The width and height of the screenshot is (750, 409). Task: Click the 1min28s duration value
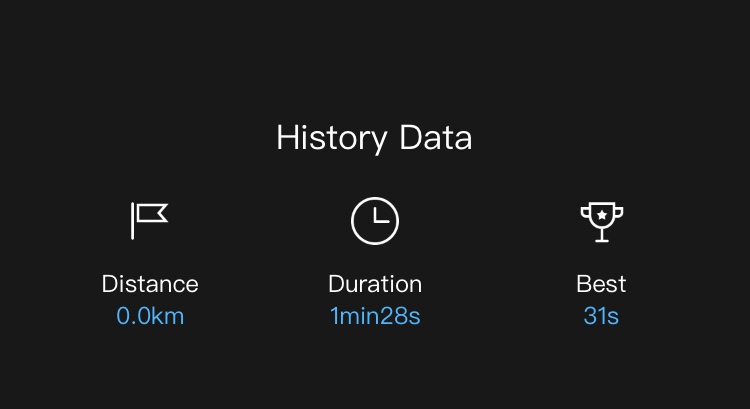[x=375, y=316]
